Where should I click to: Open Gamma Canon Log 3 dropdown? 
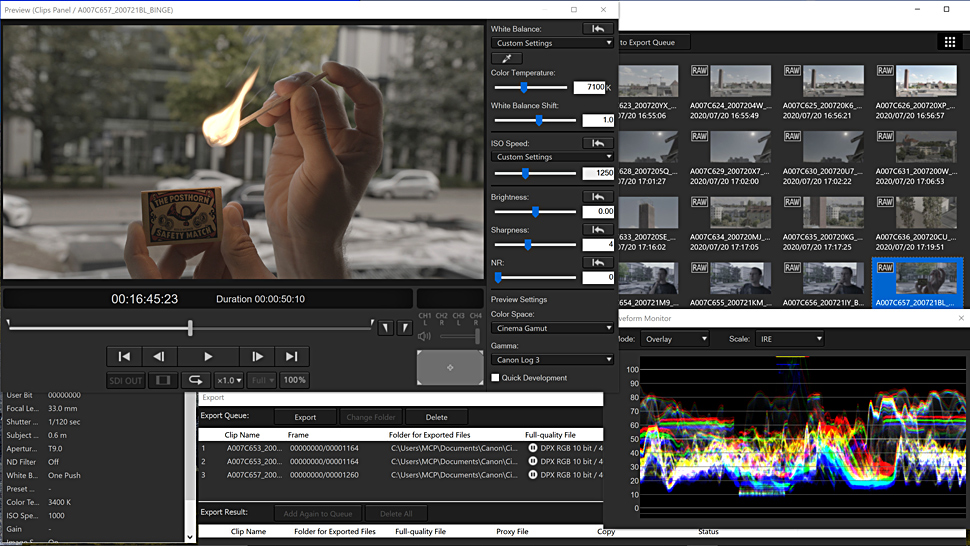pyautogui.click(x=552, y=359)
